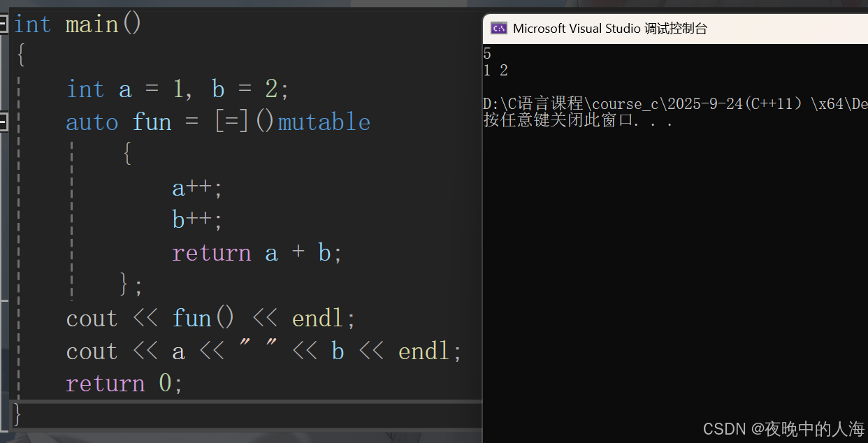The image size is (868, 443).
Task: Click the cout line printing a and b
Action: coord(264,351)
